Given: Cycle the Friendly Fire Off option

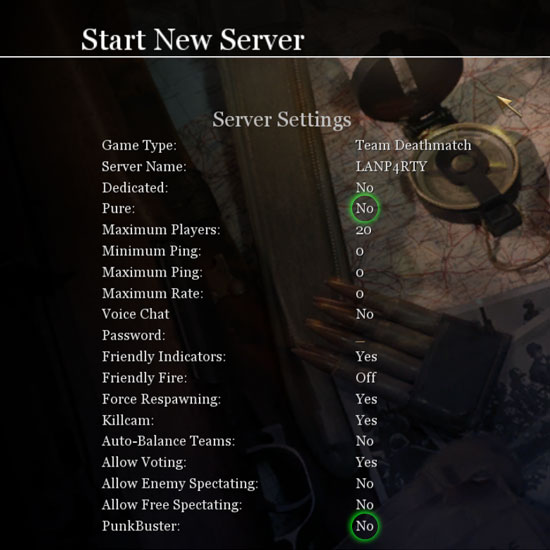Looking at the screenshot, I should point(365,378).
